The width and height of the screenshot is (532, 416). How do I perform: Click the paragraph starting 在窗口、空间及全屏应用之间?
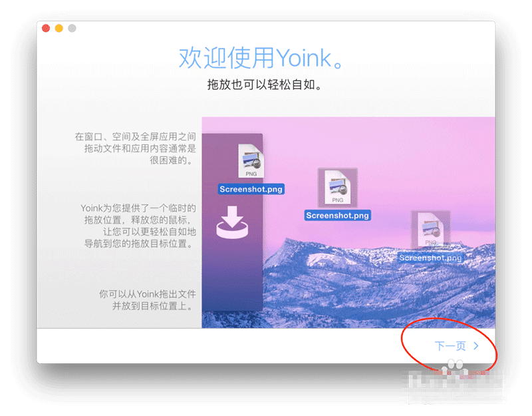tap(136, 148)
